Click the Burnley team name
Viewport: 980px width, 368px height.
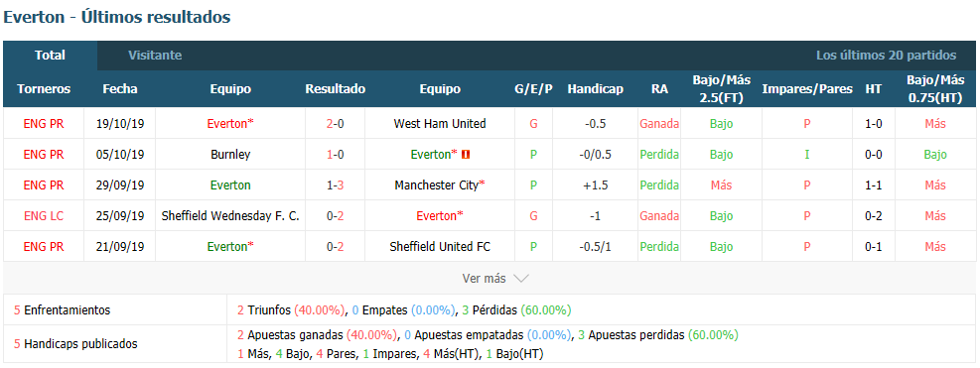pos(230,155)
